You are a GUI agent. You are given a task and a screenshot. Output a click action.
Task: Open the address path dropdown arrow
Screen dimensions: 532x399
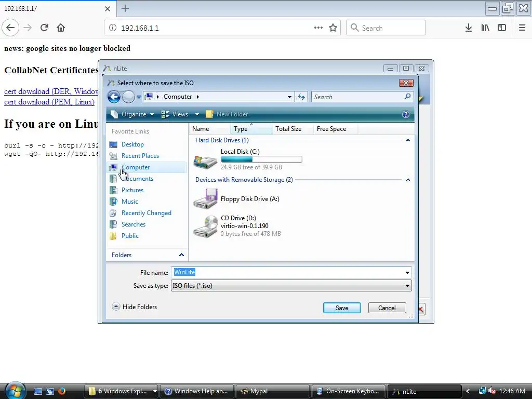coord(289,97)
